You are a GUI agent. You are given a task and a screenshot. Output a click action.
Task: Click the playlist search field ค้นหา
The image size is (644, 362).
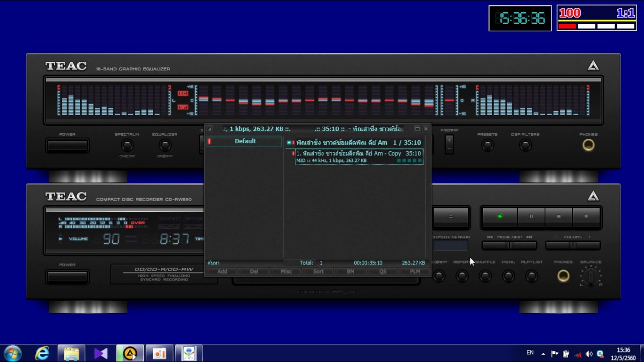[245, 263]
